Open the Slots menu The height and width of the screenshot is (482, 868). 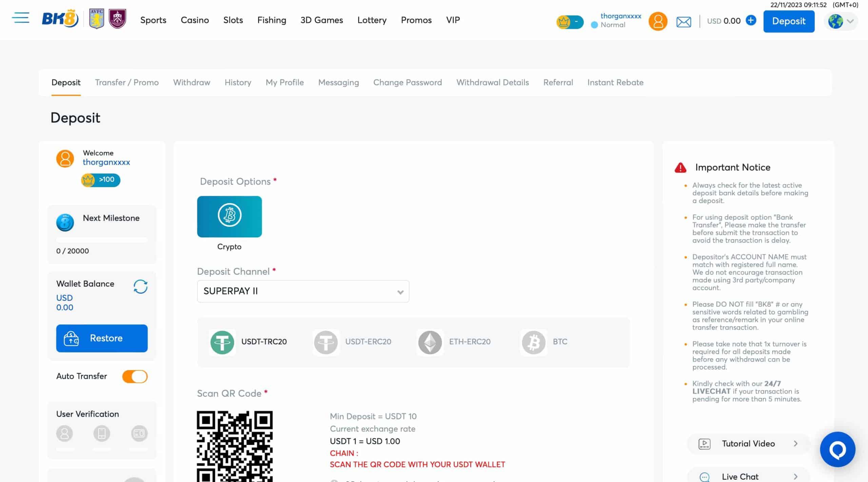(233, 20)
